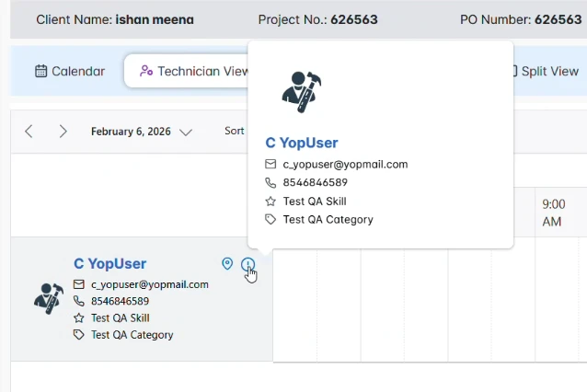Click the 9:00 AM time column header
Screen dimensions: 587x392
coord(553,213)
